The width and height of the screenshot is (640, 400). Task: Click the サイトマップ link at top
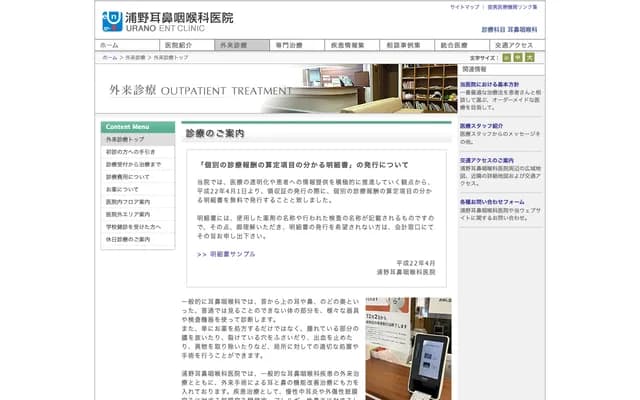tap(463, 7)
